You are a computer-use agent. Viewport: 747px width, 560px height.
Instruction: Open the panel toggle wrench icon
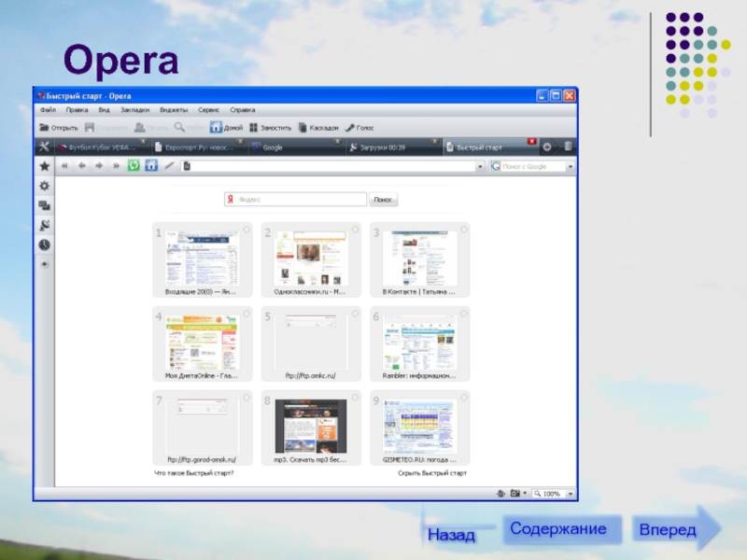pyautogui.click(x=44, y=147)
